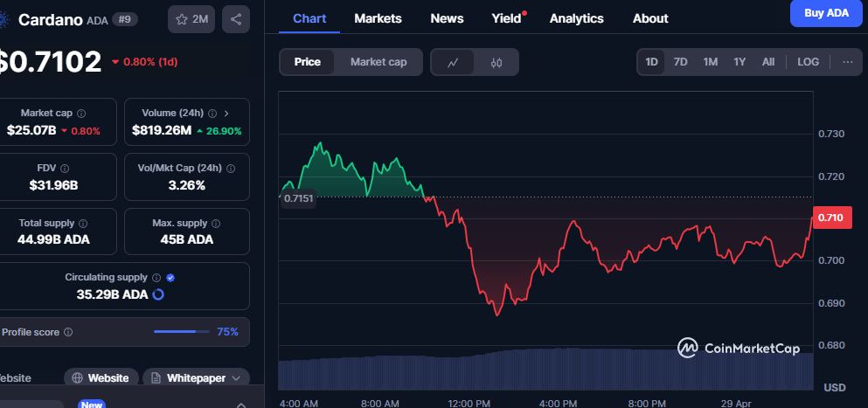Open the info icon beside Total supply
This screenshot has width=868, height=408.
pos(83,224)
